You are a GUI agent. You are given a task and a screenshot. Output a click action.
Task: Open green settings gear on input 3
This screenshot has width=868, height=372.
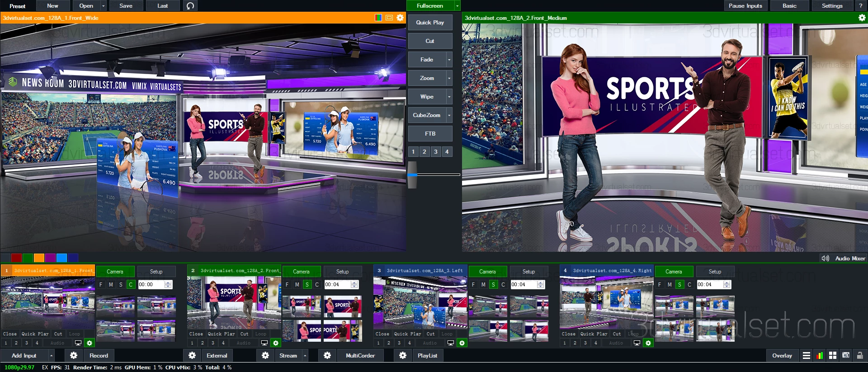[x=462, y=343]
